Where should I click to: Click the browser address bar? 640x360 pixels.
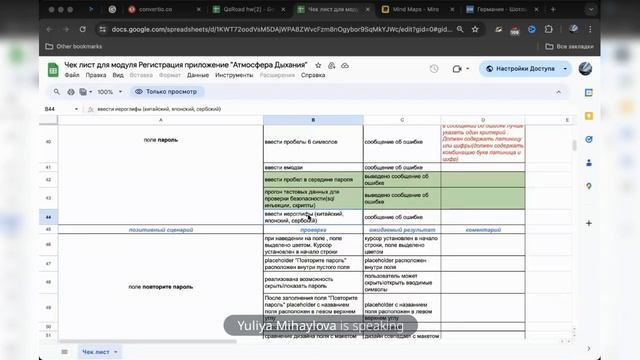[x=282, y=29]
